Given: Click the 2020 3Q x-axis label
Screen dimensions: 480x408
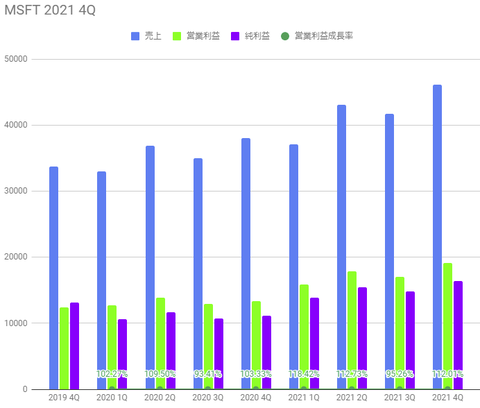Looking at the screenshot, I should point(208,398).
